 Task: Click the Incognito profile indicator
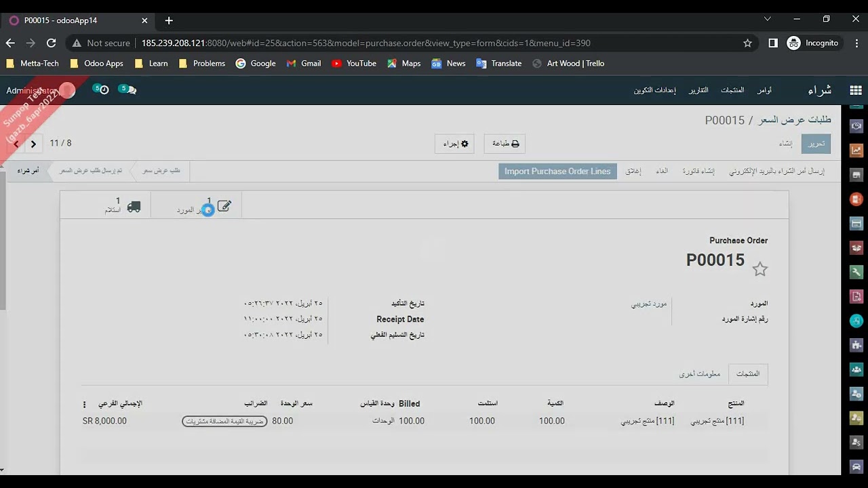813,43
